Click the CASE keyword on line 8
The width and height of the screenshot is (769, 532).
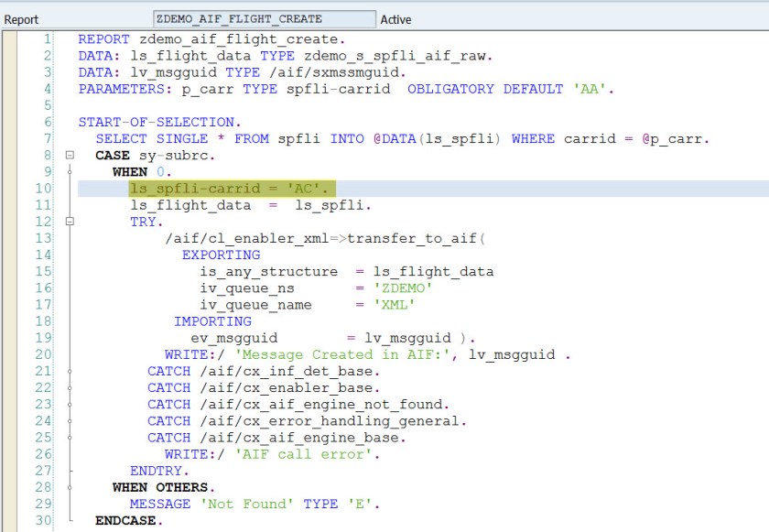point(113,156)
